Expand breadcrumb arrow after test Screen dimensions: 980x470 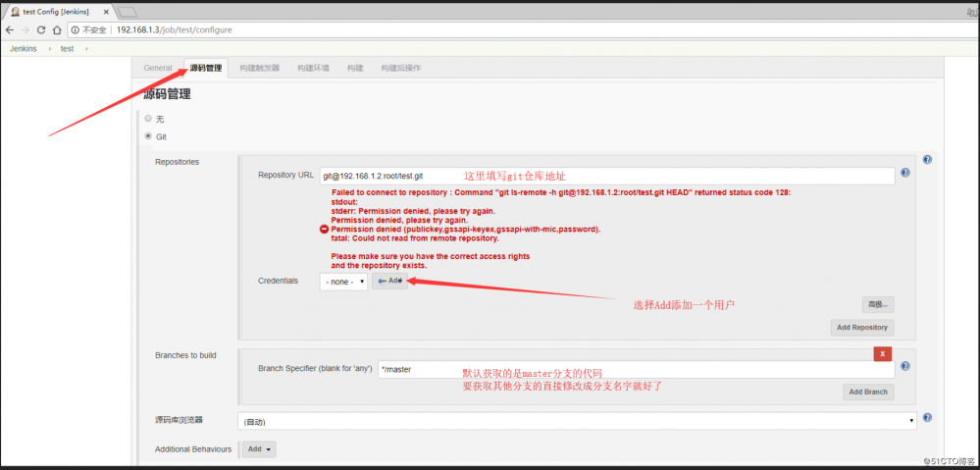(x=85, y=49)
